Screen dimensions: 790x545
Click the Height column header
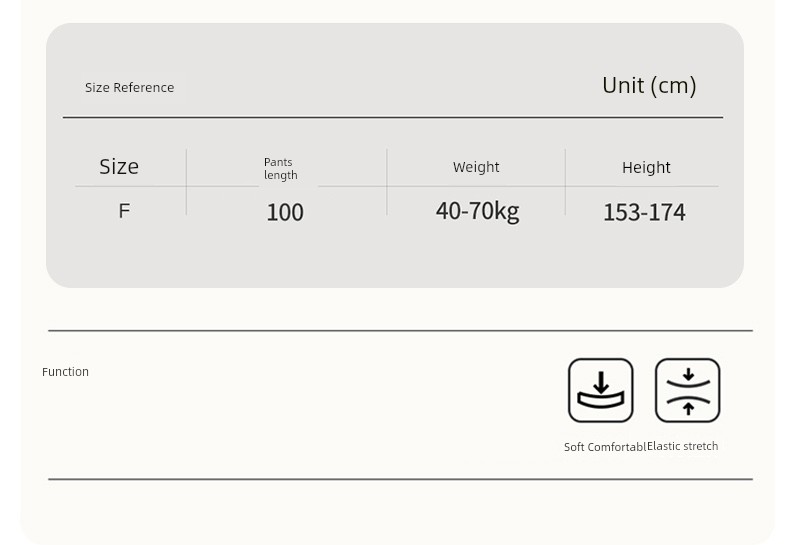coord(646,167)
